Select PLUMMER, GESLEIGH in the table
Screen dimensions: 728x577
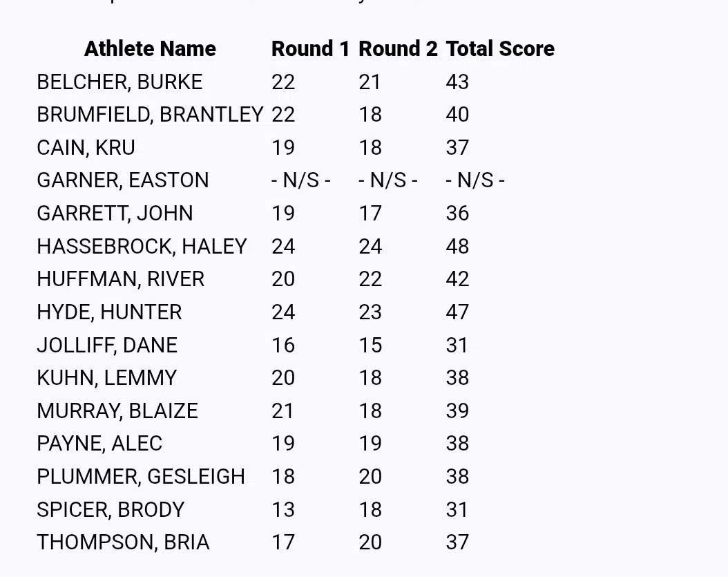coord(141,477)
